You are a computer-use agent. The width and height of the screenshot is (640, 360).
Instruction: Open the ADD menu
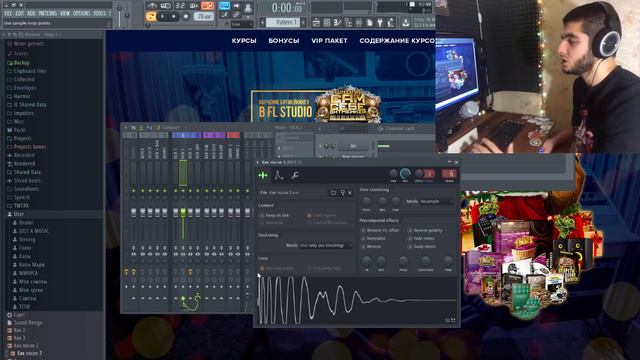click(x=31, y=13)
